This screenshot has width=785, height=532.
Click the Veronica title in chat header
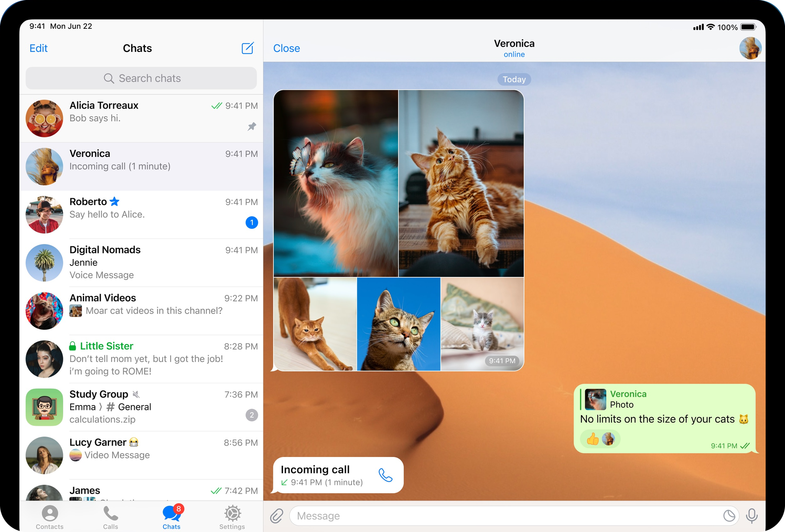[x=514, y=44]
